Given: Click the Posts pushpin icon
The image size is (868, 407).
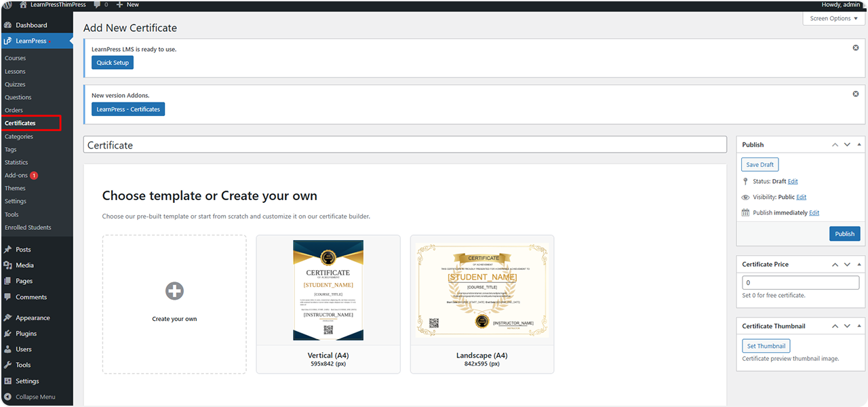Looking at the screenshot, I should (7, 250).
